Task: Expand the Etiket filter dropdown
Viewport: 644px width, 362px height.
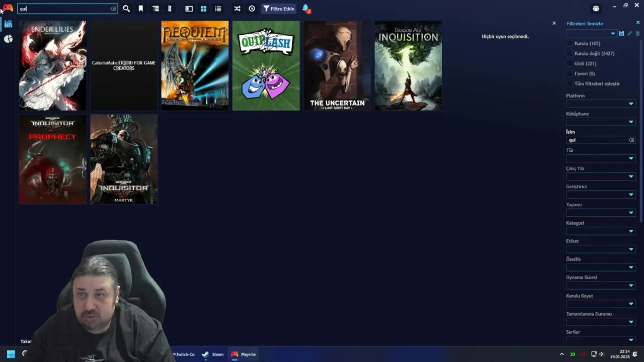Action: tap(601, 249)
